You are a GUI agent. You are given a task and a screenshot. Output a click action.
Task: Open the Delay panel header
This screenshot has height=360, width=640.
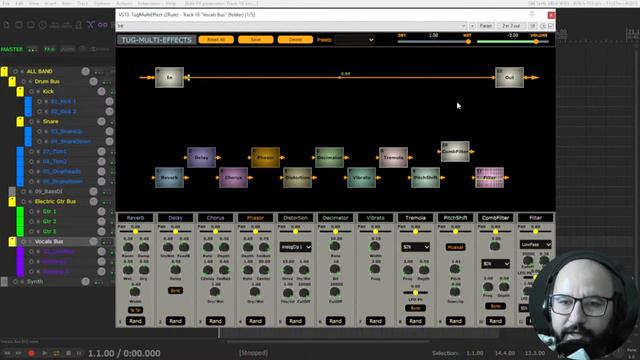click(176, 218)
